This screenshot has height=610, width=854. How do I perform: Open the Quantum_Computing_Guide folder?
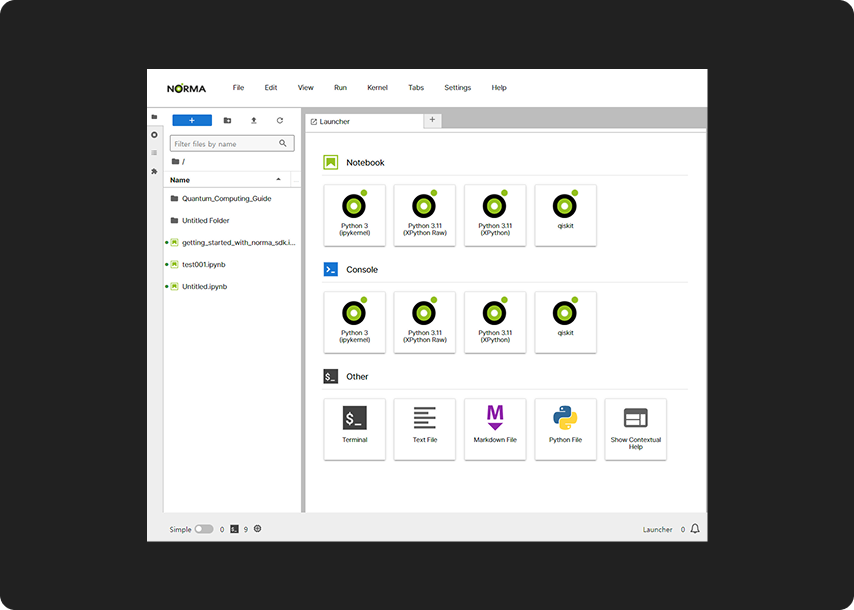232,199
